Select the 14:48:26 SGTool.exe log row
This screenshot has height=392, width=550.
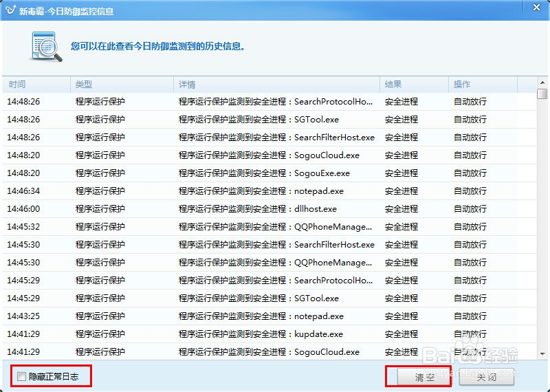point(269,120)
